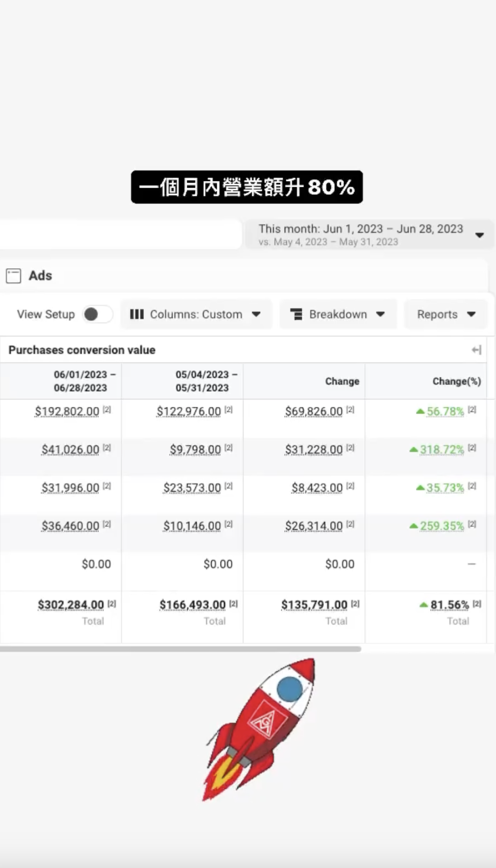Click the green up arrow beside 318.72%
This screenshot has width=496, height=868.
click(414, 450)
